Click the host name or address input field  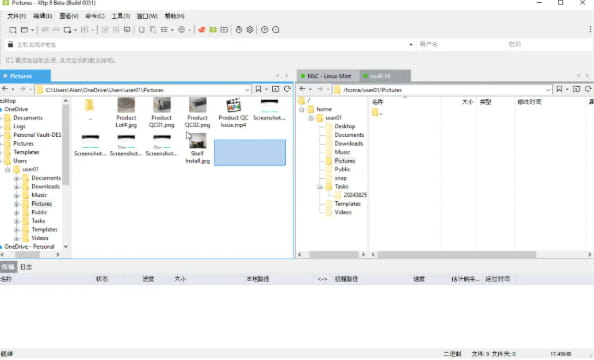(x=211, y=45)
